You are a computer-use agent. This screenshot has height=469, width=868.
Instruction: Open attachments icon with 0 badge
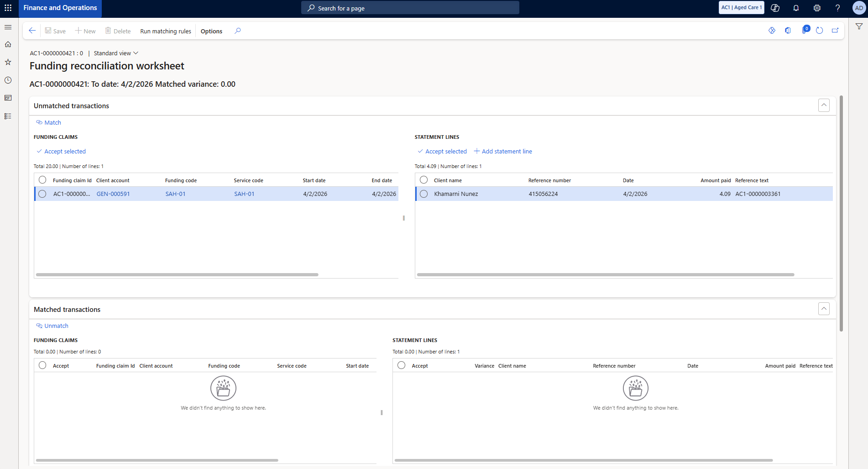pyautogui.click(x=805, y=30)
